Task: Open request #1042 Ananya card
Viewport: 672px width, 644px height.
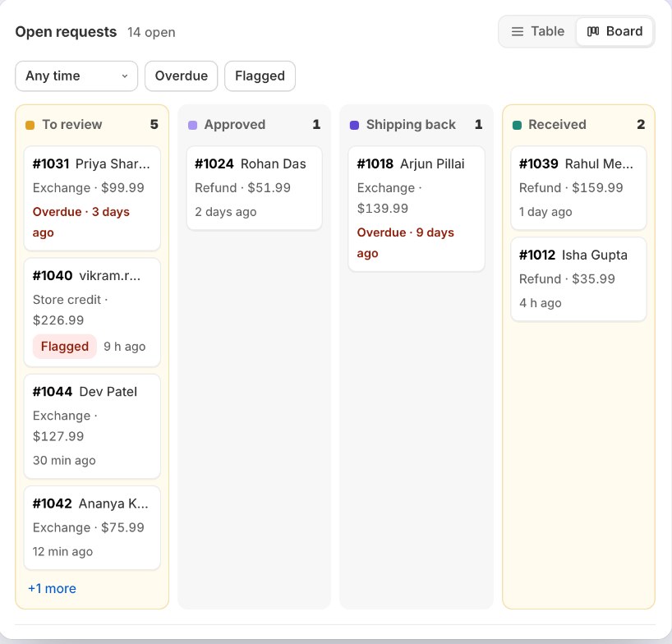Action: click(92, 528)
